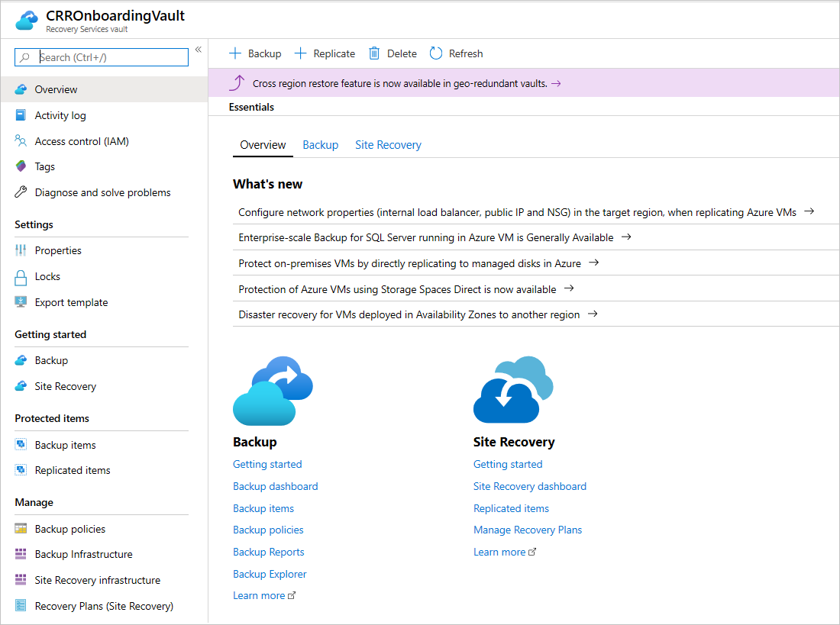Open the Backup dashboard link
The width and height of the screenshot is (840, 625).
coord(275,486)
